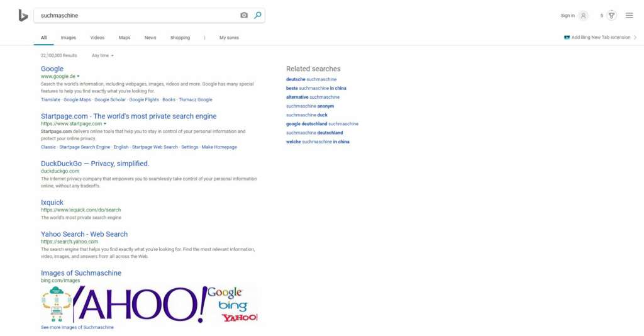The width and height of the screenshot is (644, 336).
Task: Click the 22,100,000 Results count text
Action: pos(58,55)
